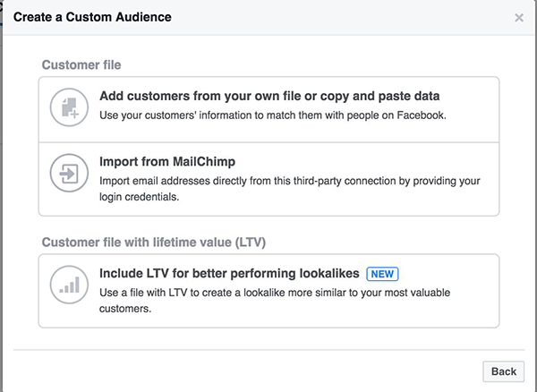Select Include LTV for better performing lookalikes
Image resolution: width=537 pixels, height=392 pixels.
coord(228,274)
